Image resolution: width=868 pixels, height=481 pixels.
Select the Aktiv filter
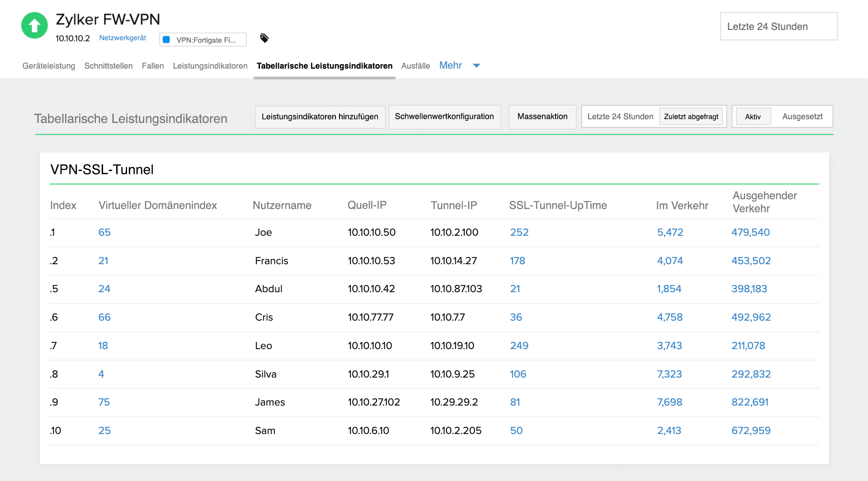coord(753,117)
